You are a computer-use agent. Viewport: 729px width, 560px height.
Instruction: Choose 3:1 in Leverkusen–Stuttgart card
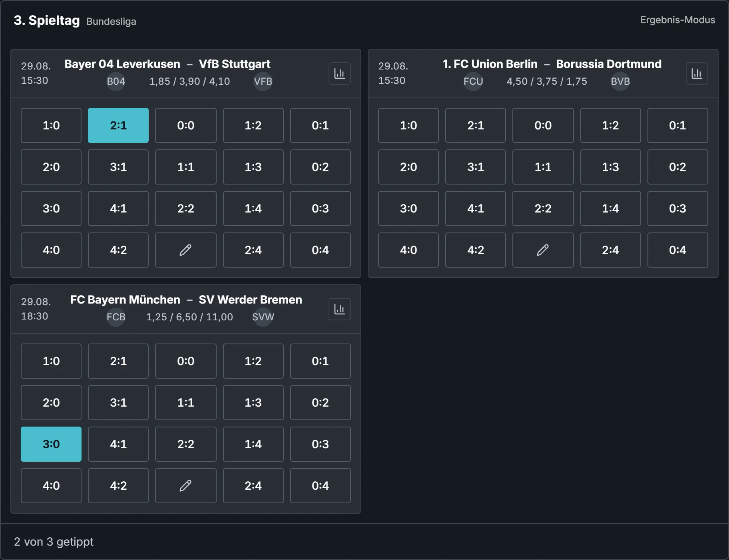click(118, 167)
